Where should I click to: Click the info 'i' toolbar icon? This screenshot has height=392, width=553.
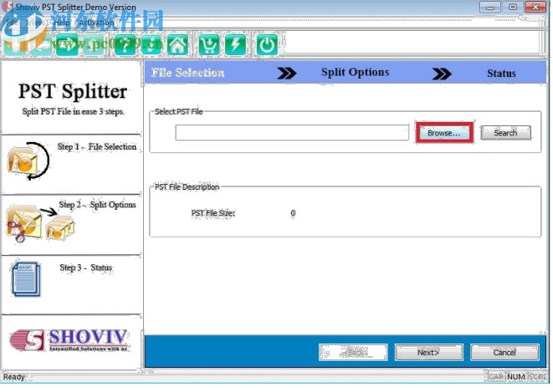point(151,45)
